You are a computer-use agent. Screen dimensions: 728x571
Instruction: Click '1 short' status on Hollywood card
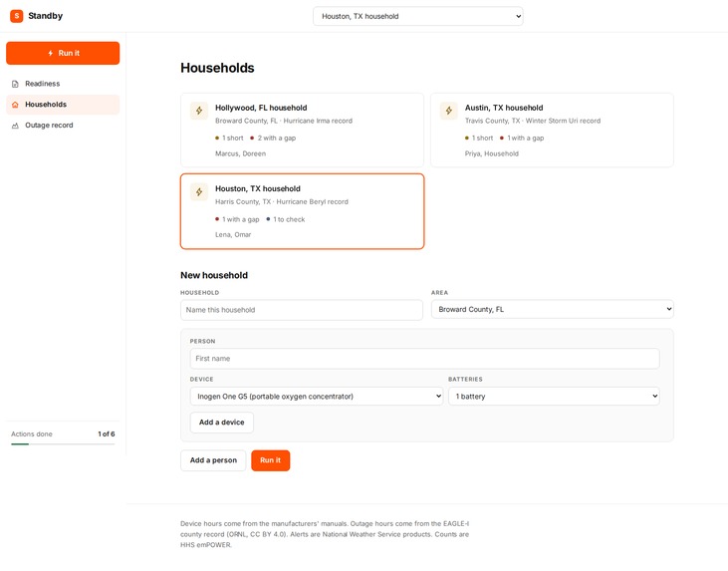click(229, 138)
